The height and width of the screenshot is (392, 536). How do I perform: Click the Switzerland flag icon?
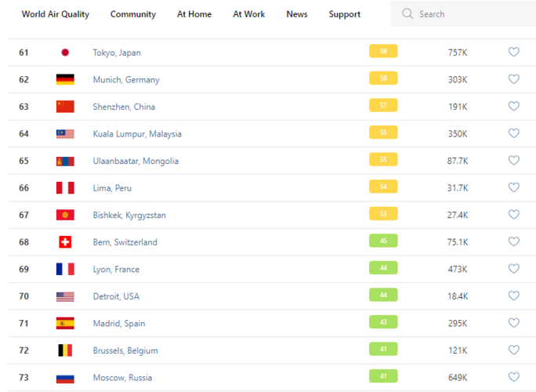coord(65,242)
